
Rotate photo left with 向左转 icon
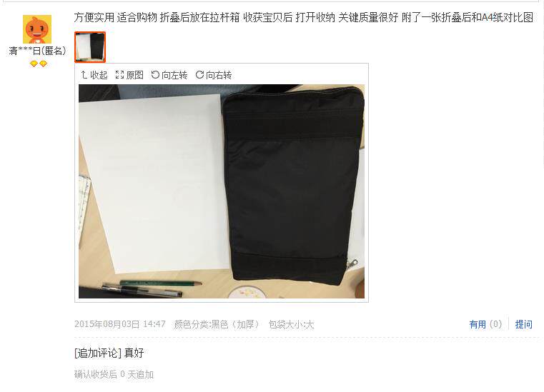pyautogui.click(x=155, y=74)
